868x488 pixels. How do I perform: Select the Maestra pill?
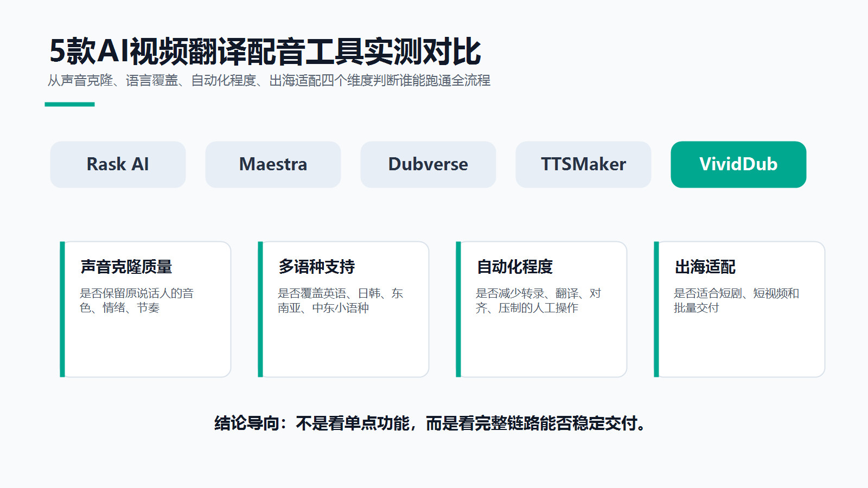pyautogui.click(x=273, y=164)
